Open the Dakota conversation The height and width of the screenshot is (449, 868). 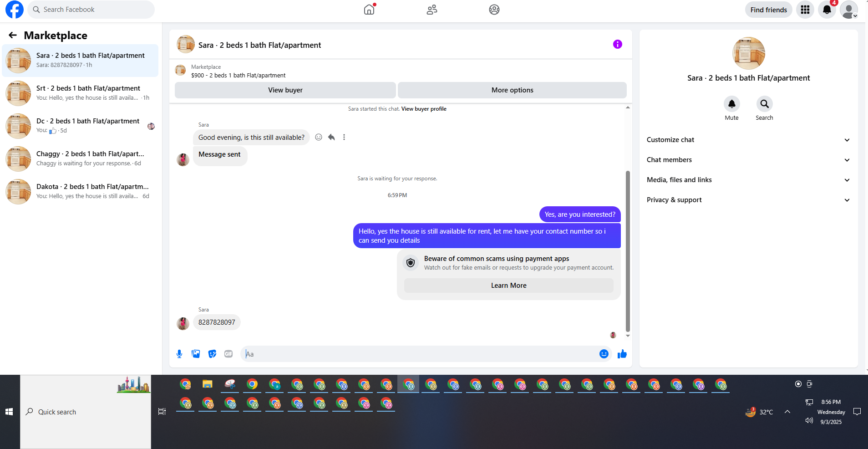pos(81,192)
